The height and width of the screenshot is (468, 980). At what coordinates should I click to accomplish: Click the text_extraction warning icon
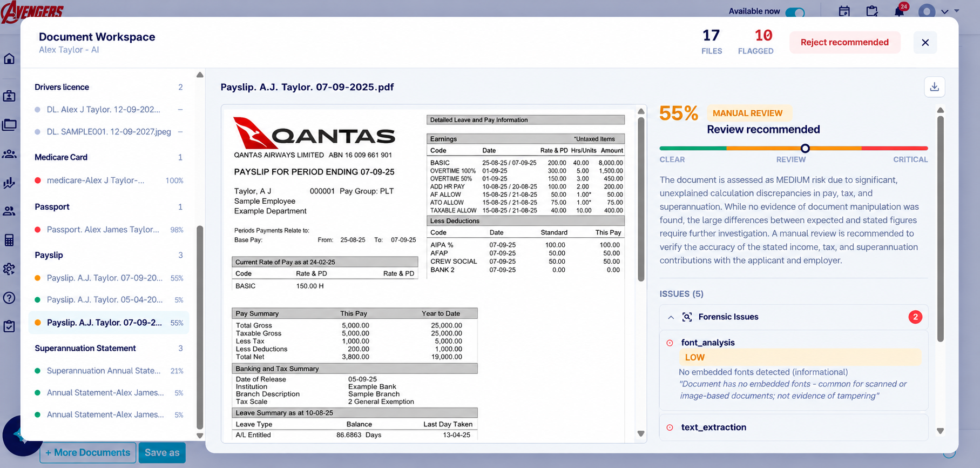(x=670, y=427)
